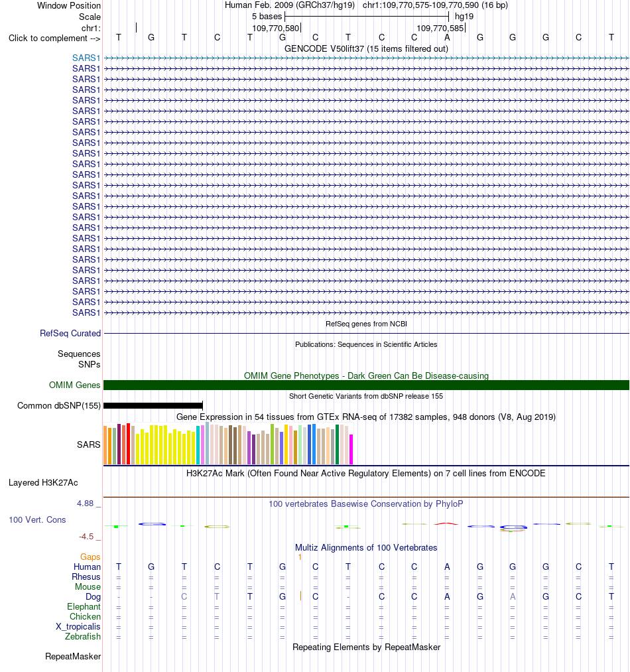The image size is (630, 672).
Task: Click the black dbSNP variant item bar
Action: coord(153,405)
